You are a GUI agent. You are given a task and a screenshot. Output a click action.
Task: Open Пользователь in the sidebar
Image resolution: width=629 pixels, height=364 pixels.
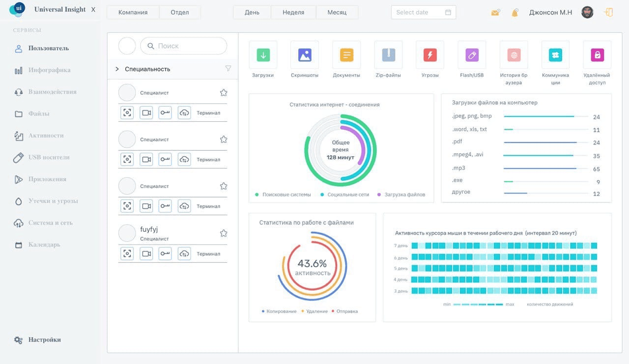[49, 48]
